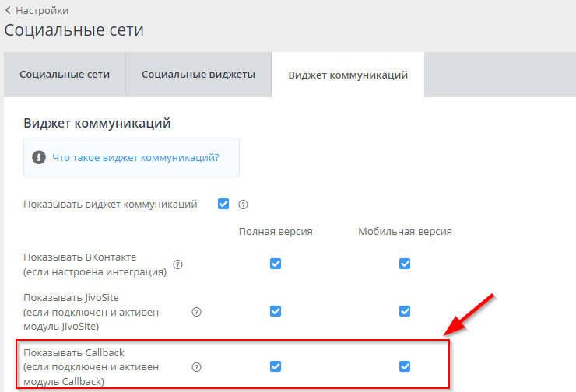Select the Виджет коммуникаций tab
Viewport: 576px width, 392px height.
[x=347, y=75]
